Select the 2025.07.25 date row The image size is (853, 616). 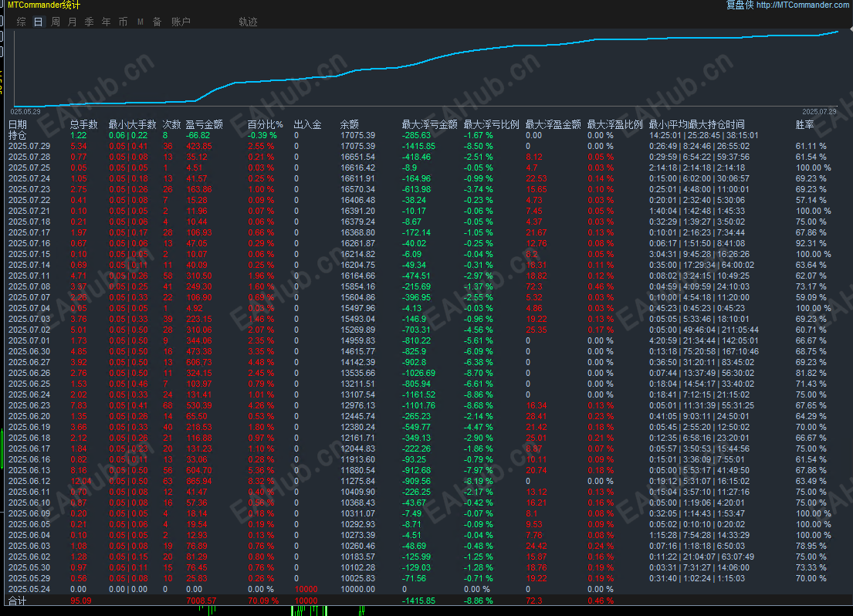[29, 168]
